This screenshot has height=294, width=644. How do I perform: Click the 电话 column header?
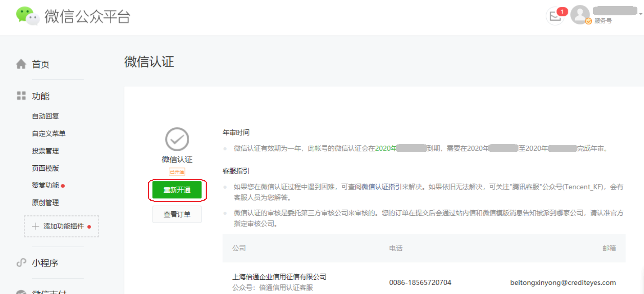coord(396,248)
